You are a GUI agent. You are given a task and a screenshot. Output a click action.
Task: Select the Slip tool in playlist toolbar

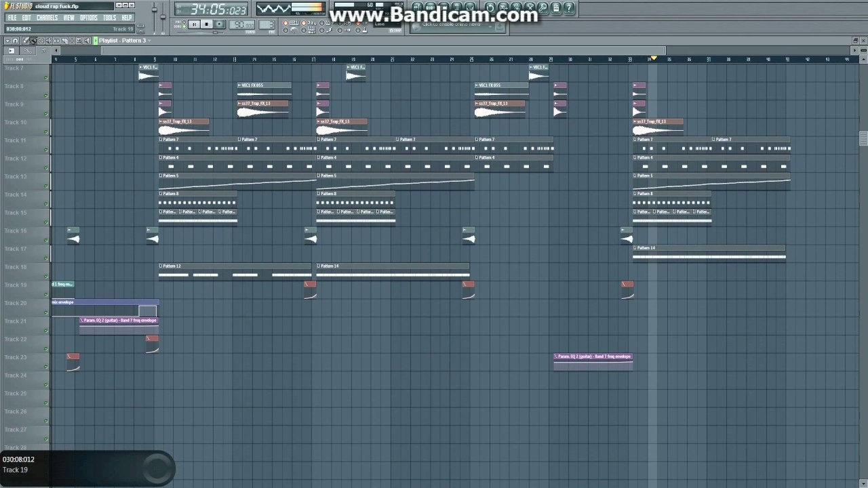tap(56, 41)
